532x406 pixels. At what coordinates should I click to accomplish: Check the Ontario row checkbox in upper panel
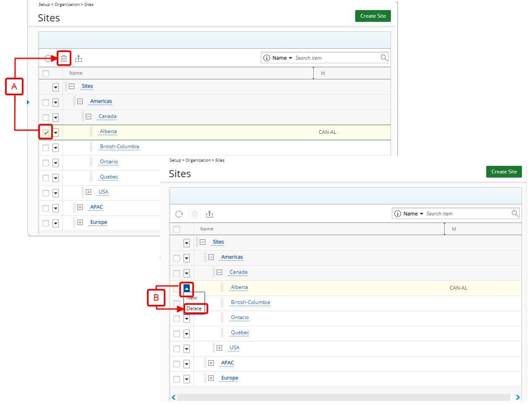(x=46, y=163)
